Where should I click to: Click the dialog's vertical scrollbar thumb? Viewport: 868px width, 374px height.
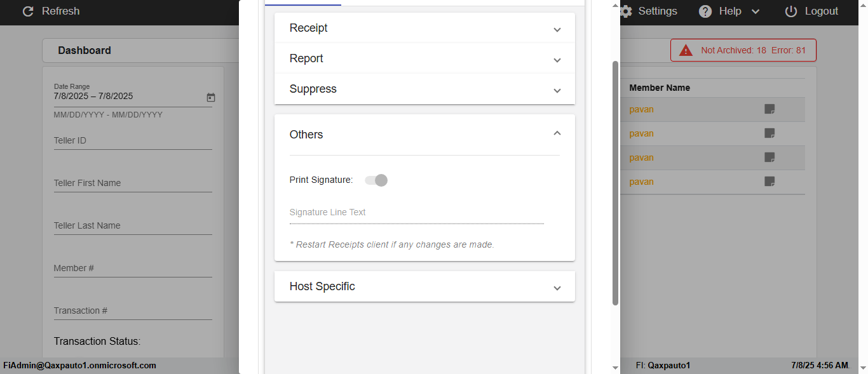pos(615,183)
